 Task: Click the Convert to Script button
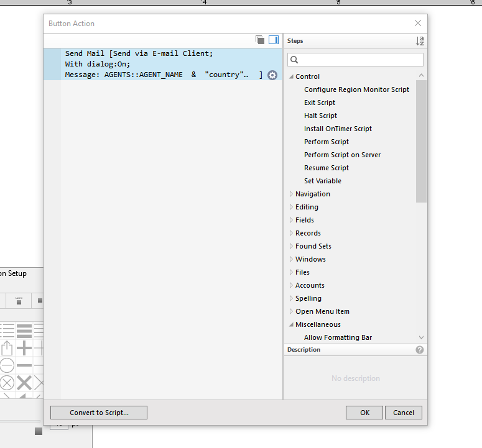(99, 413)
